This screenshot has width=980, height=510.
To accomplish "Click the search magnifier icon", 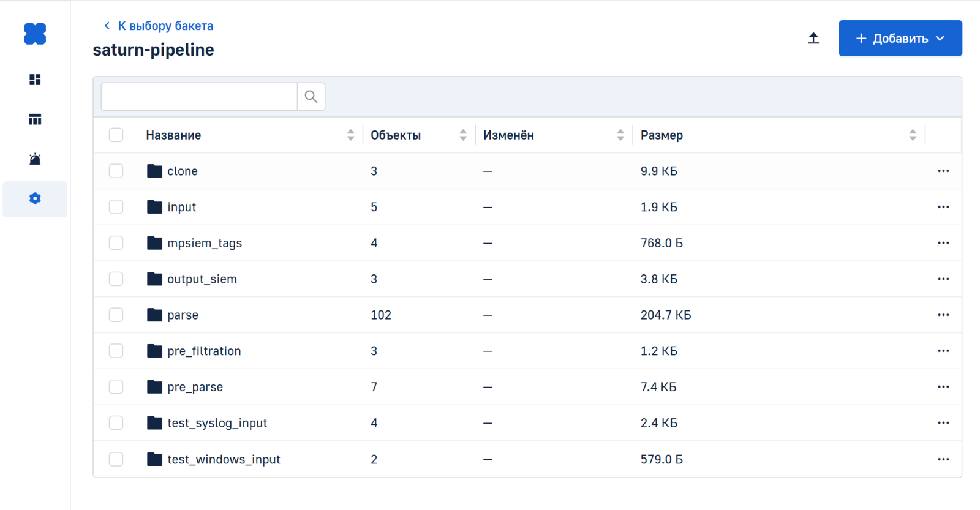I will [x=311, y=97].
